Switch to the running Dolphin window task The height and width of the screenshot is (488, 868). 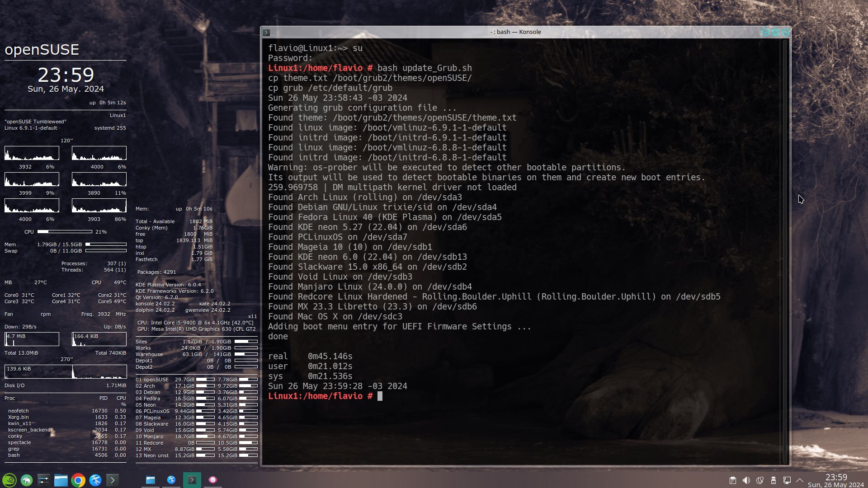tap(151, 480)
